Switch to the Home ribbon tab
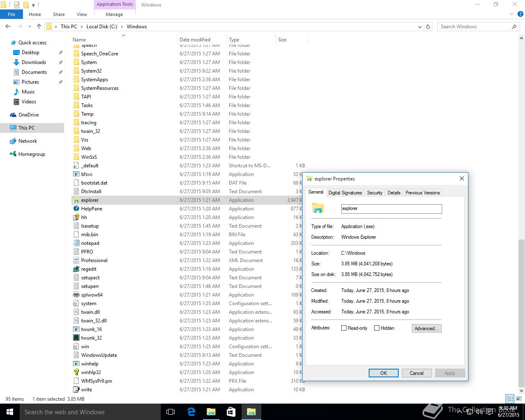 coord(35,14)
